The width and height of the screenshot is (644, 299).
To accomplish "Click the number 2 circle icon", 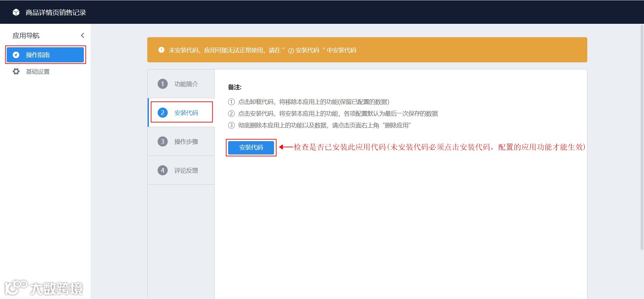I will click(x=163, y=113).
